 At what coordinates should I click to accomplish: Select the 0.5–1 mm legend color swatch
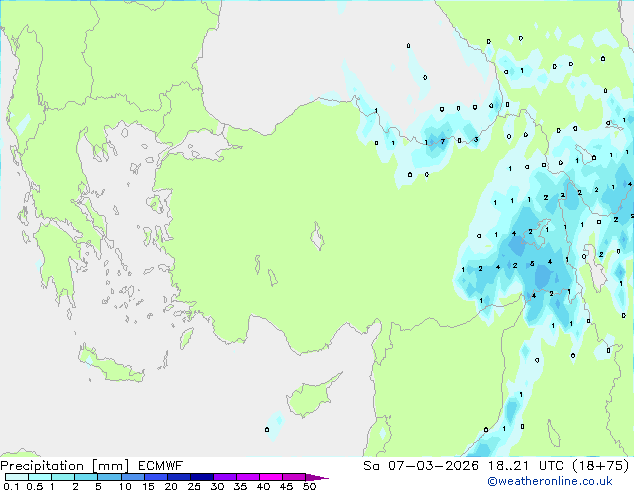(x=40, y=477)
